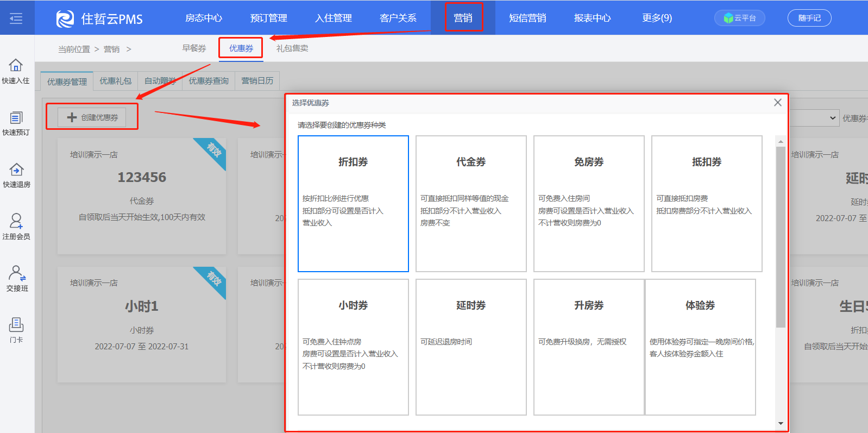Close the 选择优惠券 dialog
868x433 pixels.
778,102
